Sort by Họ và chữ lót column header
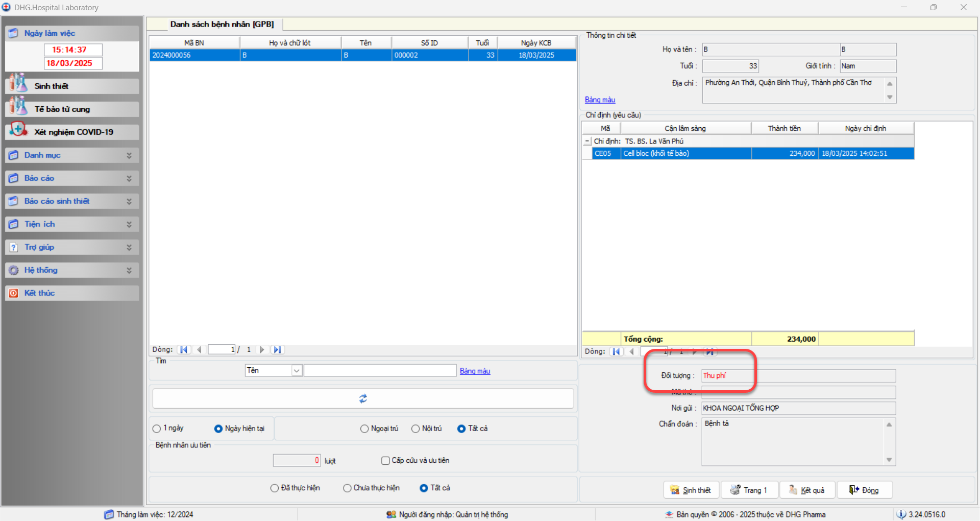980x521 pixels. pyautogui.click(x=290, y=43)
